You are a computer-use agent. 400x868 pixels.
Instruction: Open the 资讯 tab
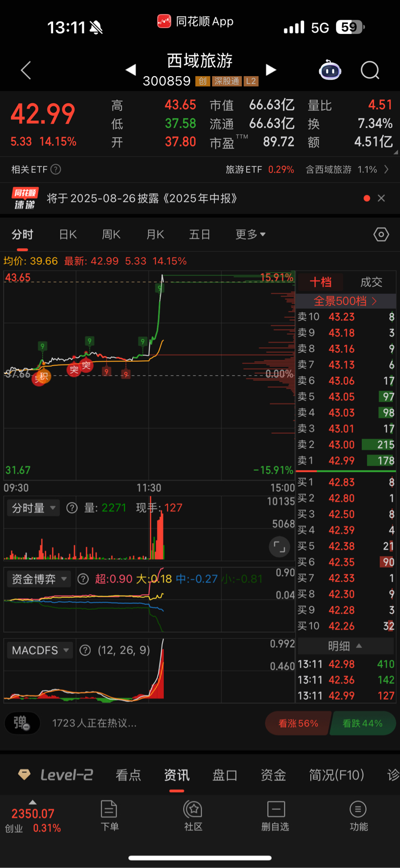point(177,775)
